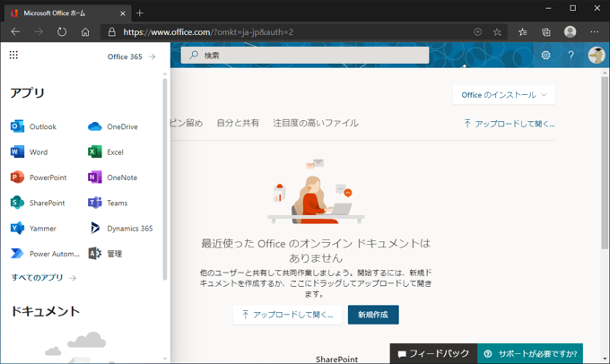Open the すべてのアプリ link
Viewport: 610px width, 364px height.
(44, 278)
